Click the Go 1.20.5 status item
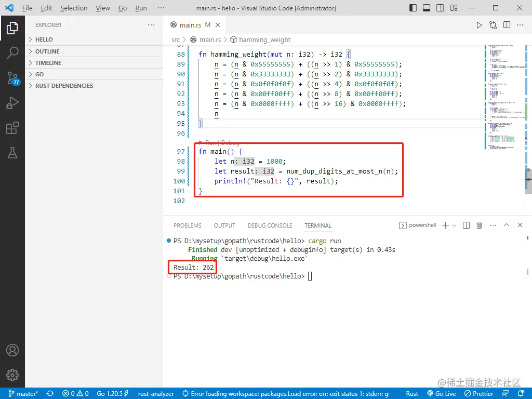Screen dimensions: 532x399 pos(113,394)
